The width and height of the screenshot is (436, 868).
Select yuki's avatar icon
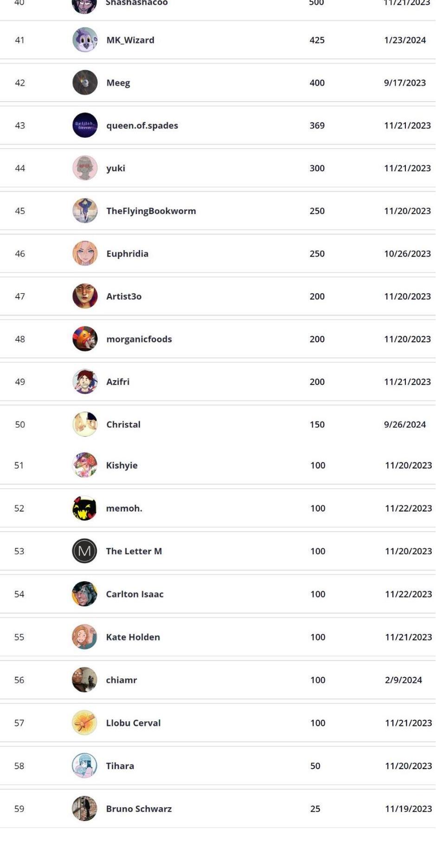click(85, 168)
